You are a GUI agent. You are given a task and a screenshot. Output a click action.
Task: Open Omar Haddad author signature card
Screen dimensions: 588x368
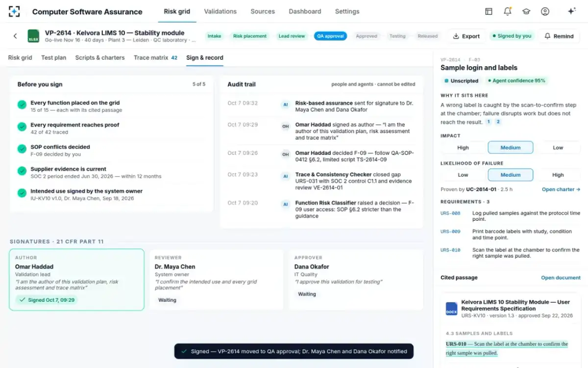point(76,280)
